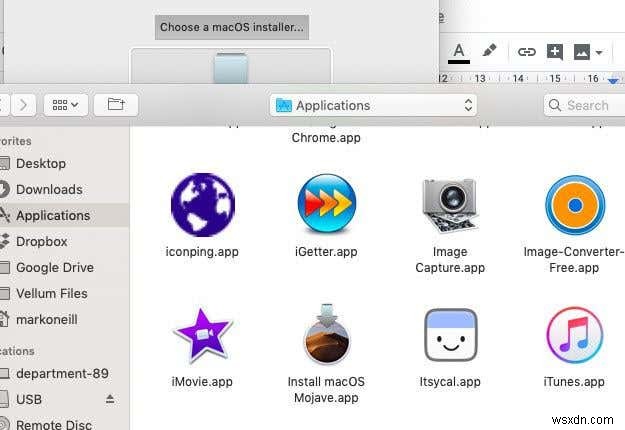Click the Chrome.app file label
Viewport: 625px width, 430px height.
pos(326,138)
